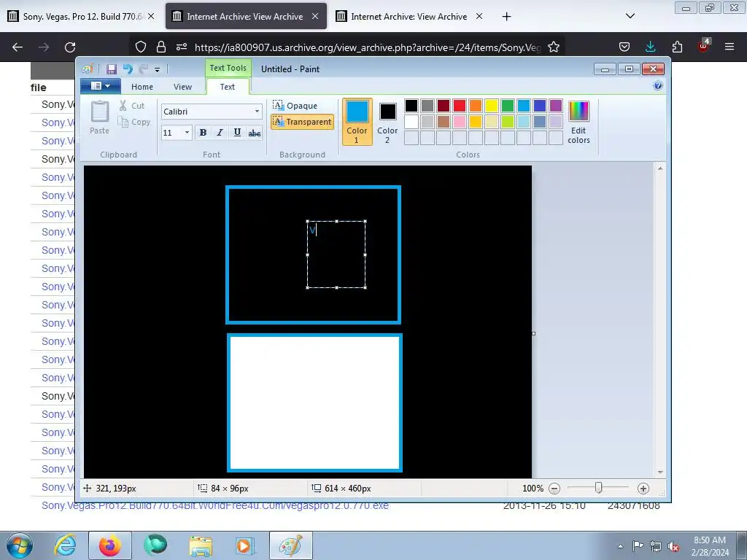Toggle Underline formatting
The height and width of the screenshot is (560, 747).
coord(237,133)
